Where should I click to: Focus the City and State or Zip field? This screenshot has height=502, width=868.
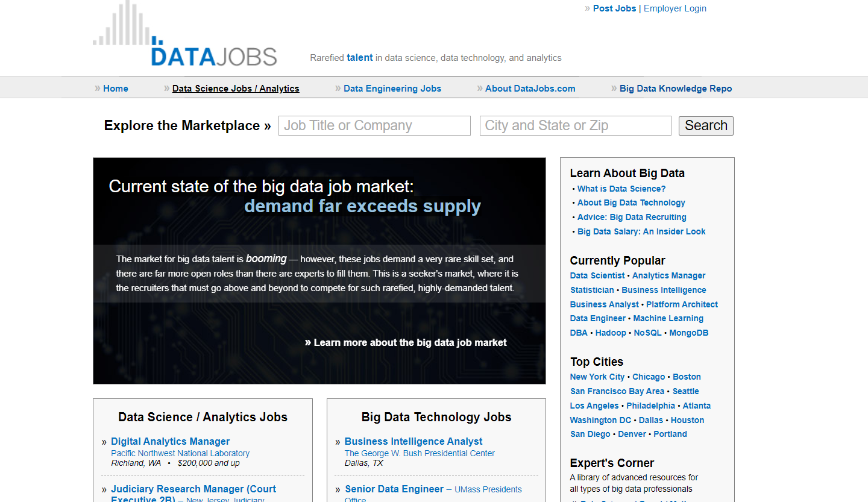click(575, 125)
